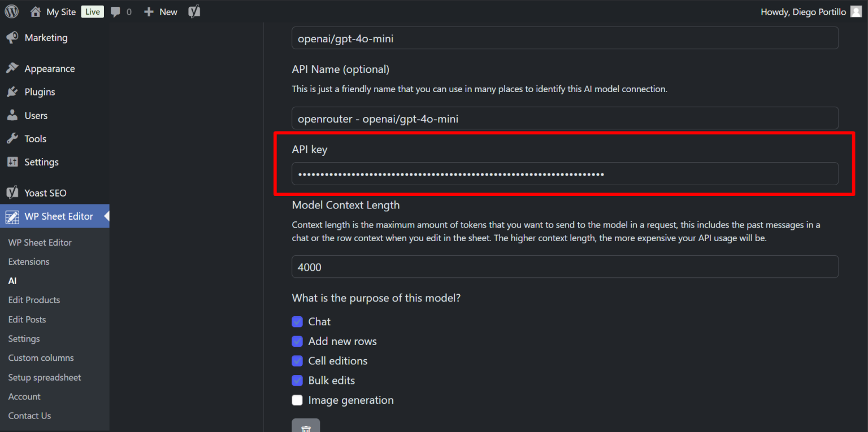Enable the Image generation checkbox

coord(297,400)
